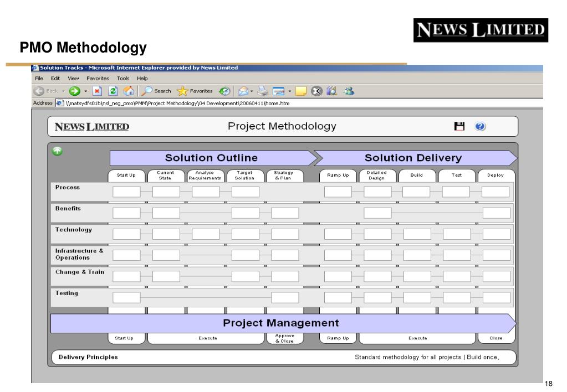567x392 pixels.
Task: Select the Current State phase tab
Action: pyautogui.click(x=166, y=175)
